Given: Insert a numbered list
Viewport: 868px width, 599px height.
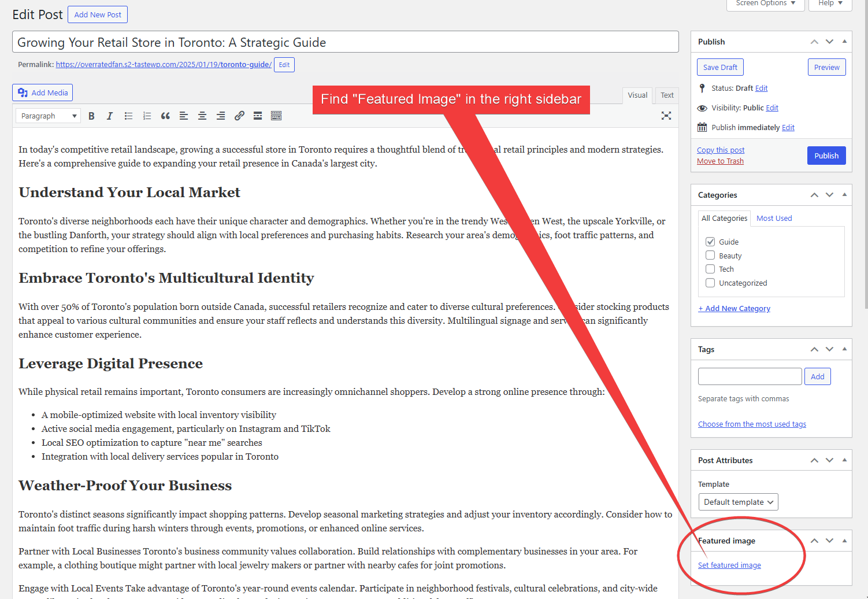Looking at the screenshot, I should pyautogui.click(x=147, y=116).
